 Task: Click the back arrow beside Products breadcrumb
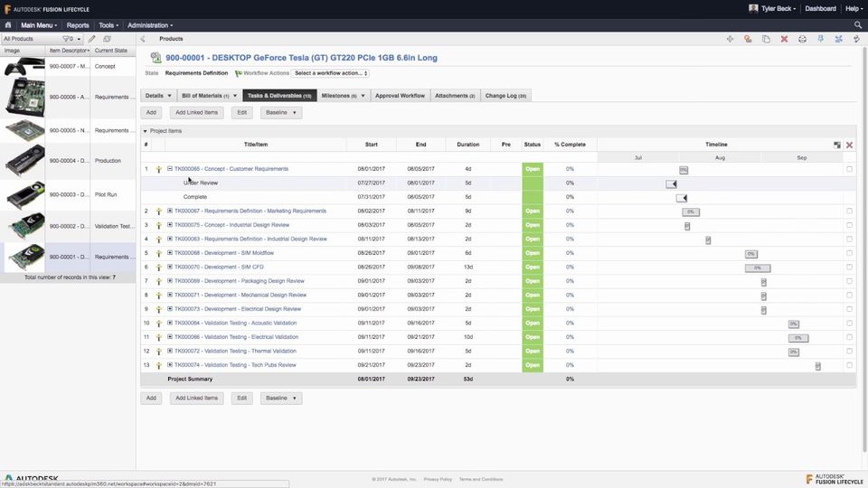(143, 39)
